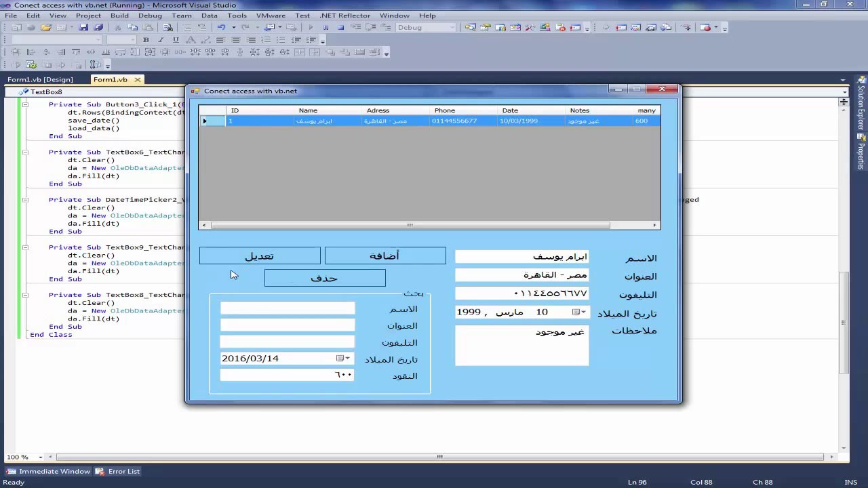Image resolution: width=868 pixels, height=488 pixels.
Task: Click the row selector arrow in grid
Action: [212, 121]
